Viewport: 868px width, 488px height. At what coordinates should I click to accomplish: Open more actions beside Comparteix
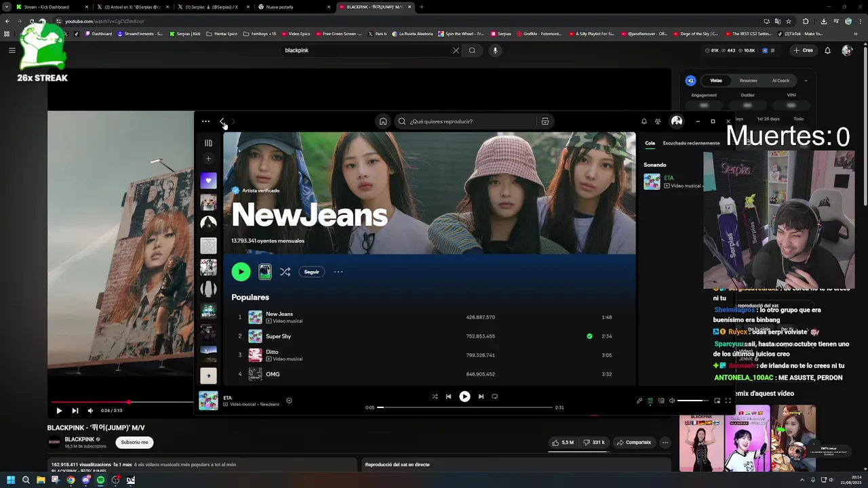pyautogui.click(x=665, y=443)
